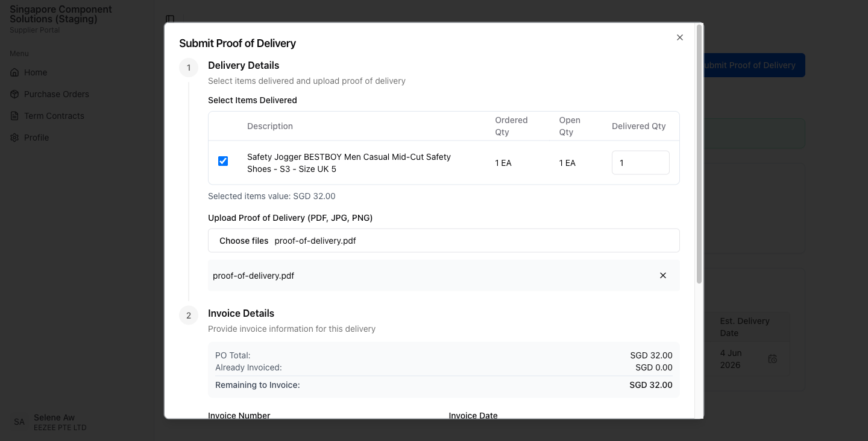Click the Term Contracts document icon
The width and height of the screenshot is (868, 441).
(14, 116)
